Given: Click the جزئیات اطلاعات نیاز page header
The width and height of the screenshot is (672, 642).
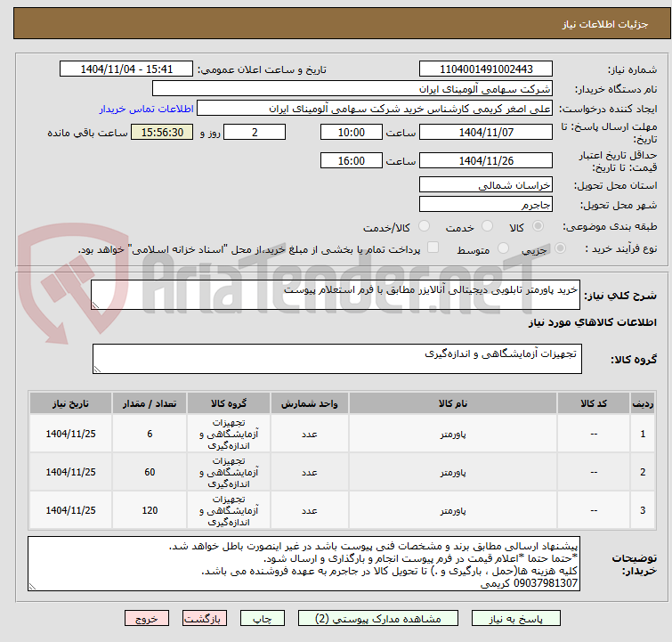Looking at the screenshot, I should [605, 24].
